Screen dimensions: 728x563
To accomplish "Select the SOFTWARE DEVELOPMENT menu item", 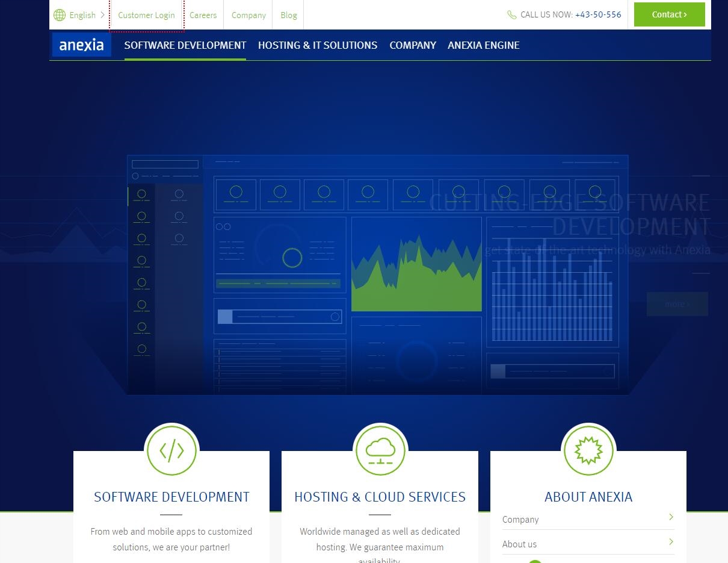I will [x=185, y=45].
